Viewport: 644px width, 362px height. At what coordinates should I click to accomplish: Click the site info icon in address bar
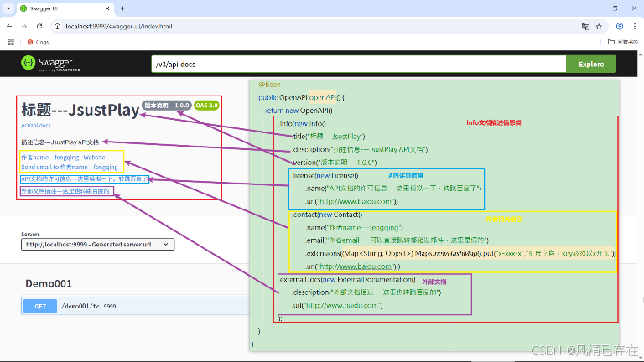tap(58, 26)
